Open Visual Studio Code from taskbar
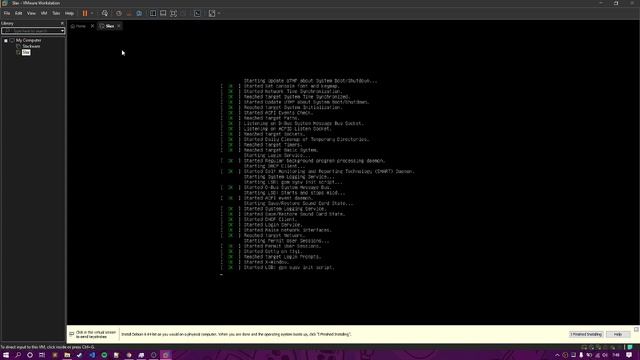The height and width of the screenshot is (360, 640). pyautogui.click(x=92, y=355)
